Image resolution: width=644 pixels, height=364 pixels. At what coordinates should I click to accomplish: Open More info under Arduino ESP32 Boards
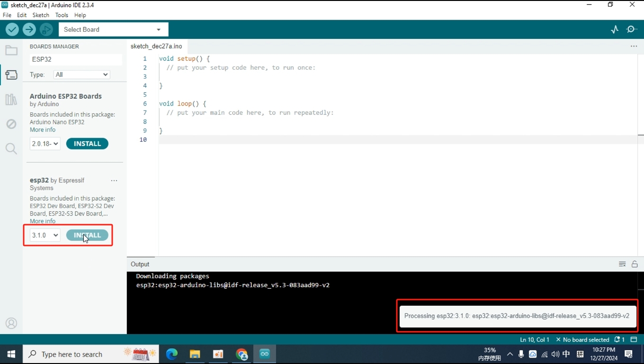click(x=43, y=130)
